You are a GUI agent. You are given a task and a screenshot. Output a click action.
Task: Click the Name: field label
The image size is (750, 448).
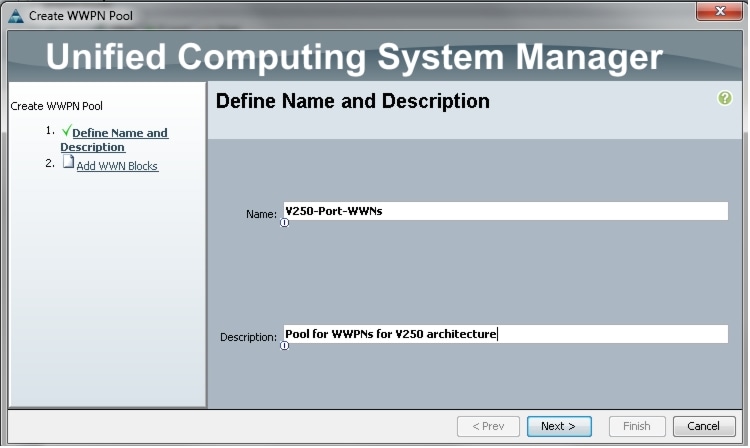(261, 214)
